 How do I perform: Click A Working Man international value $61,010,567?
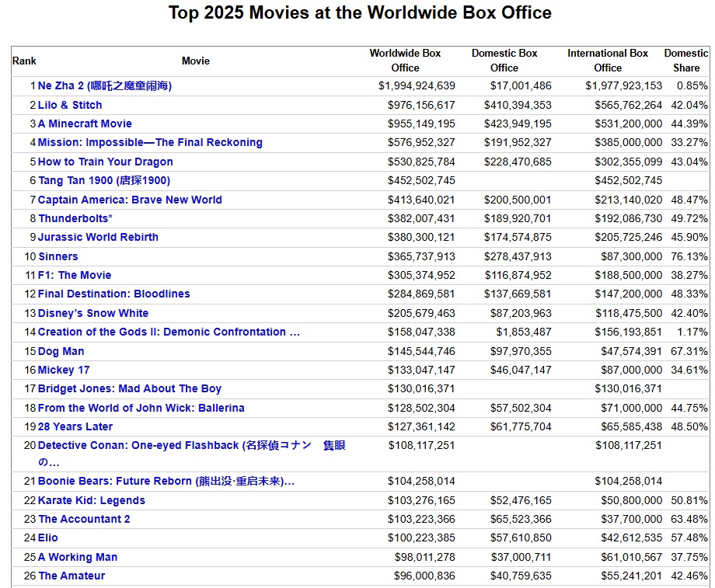coord(632,557)
